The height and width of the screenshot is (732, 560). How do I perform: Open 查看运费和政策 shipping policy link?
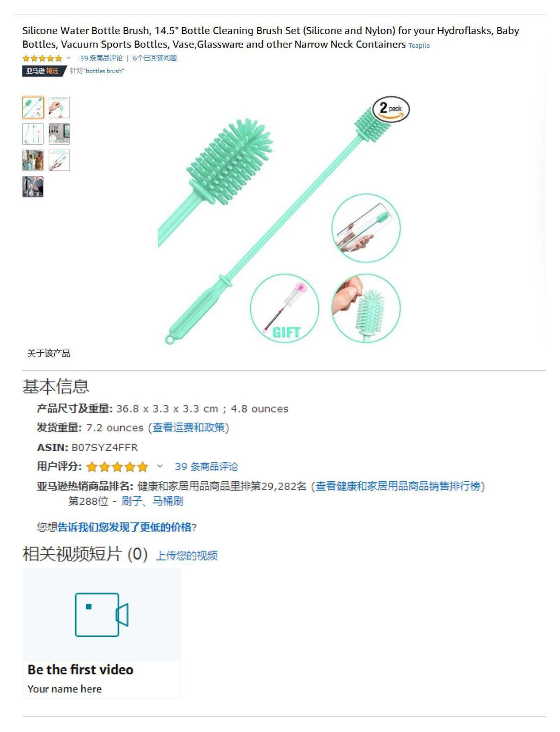189,428
